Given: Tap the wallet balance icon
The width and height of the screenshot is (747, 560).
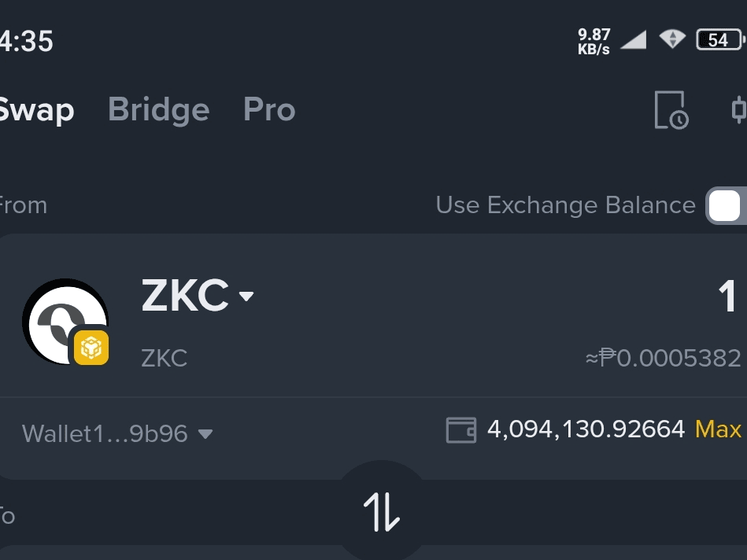Looking at the screenshot, I should click(x=461, y=430).
